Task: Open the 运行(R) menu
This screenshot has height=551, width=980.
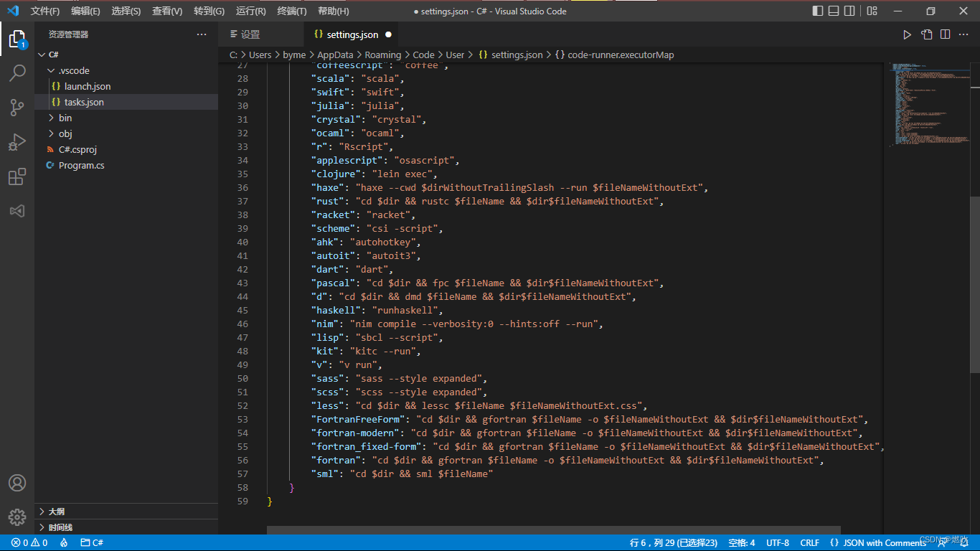Action: (250, 11)
